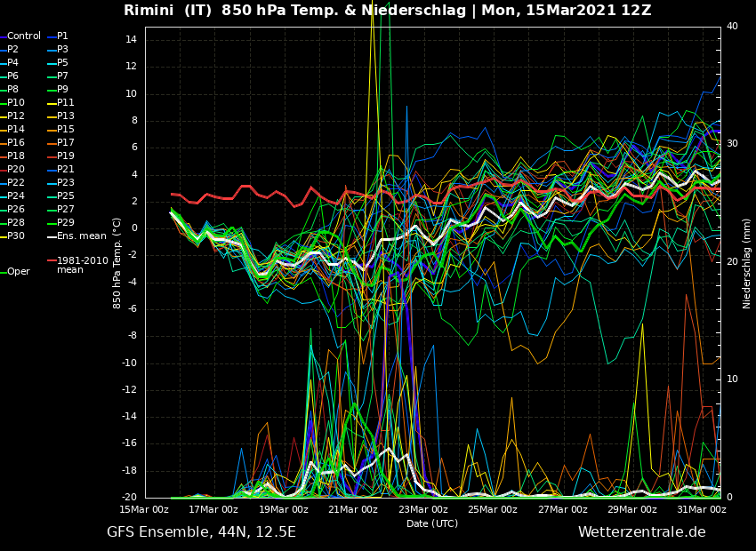Click the 'GFS Ensemble, 44N, 12.5E' caption

click(202, 532)
